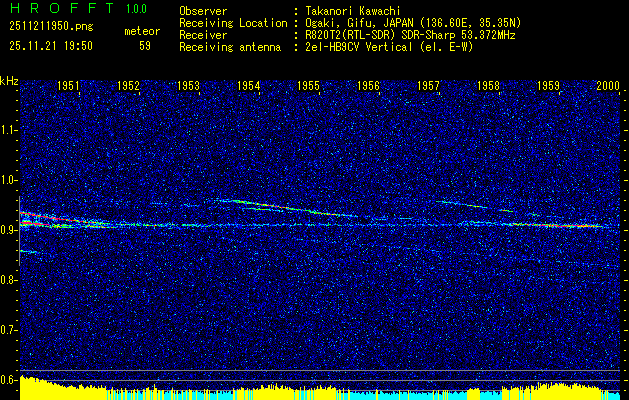The width and height of the screenshot is (629, 400).
Task: Select the 2000 time axis label
Action: point(608,87)
